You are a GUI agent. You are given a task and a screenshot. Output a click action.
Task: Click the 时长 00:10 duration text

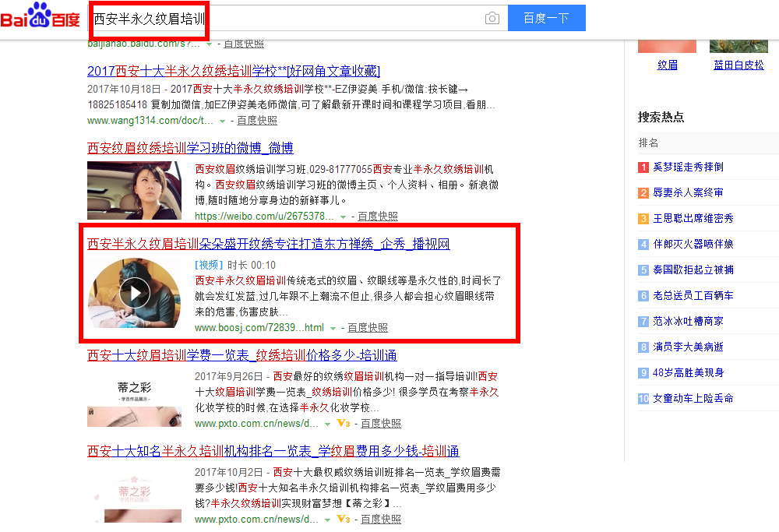pyautogui.click(x=252, y=266)
